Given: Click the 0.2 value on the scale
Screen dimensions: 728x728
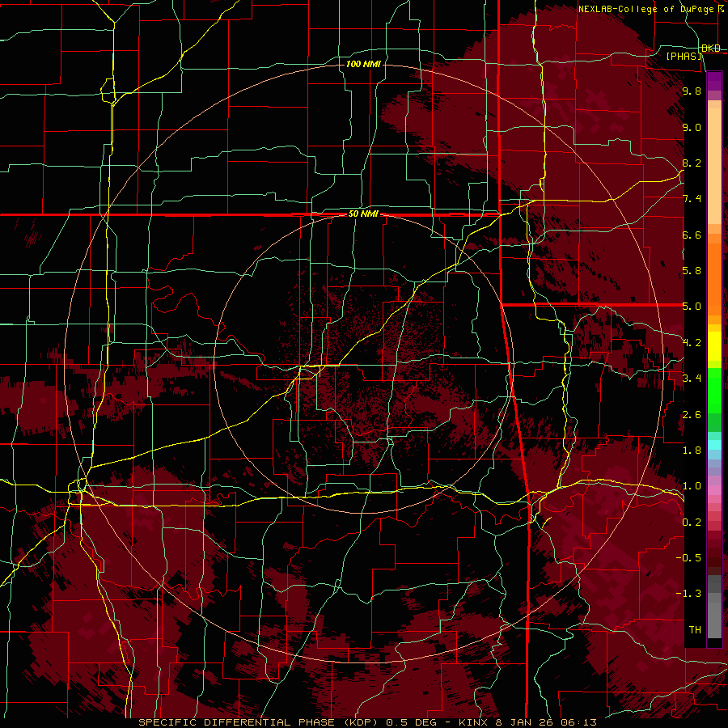Looking at the screenshot, I should click(692, 523).
